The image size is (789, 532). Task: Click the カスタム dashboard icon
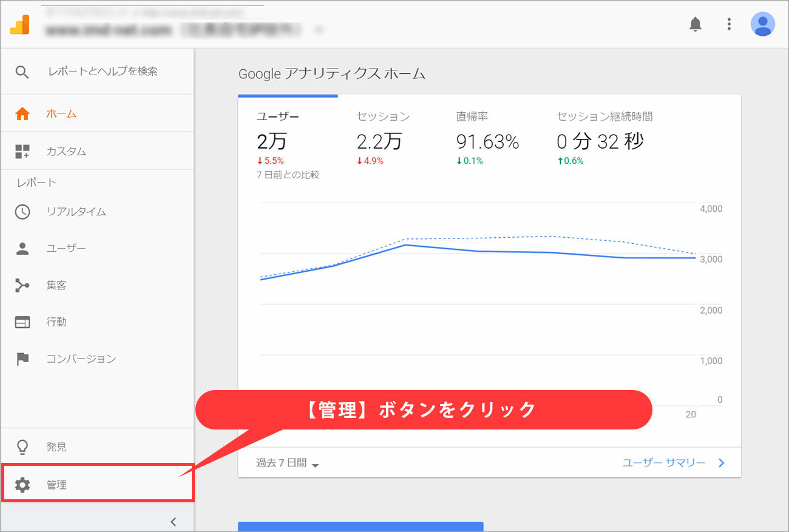(22, 152)
